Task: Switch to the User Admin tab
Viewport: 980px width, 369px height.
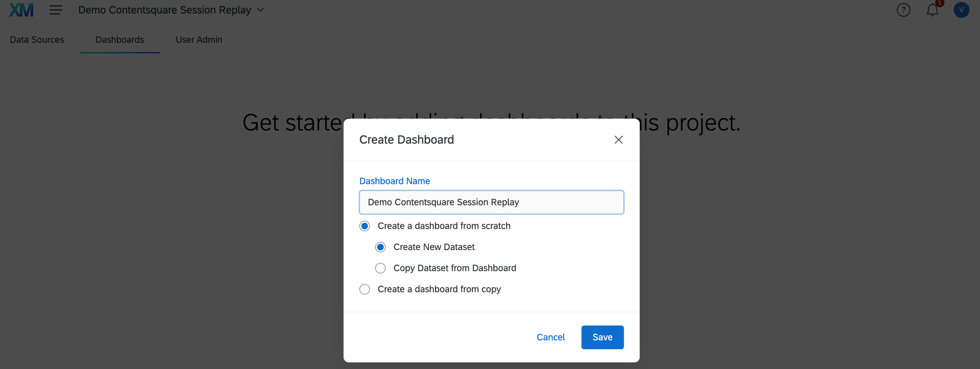Action: (x=199, y=39)
